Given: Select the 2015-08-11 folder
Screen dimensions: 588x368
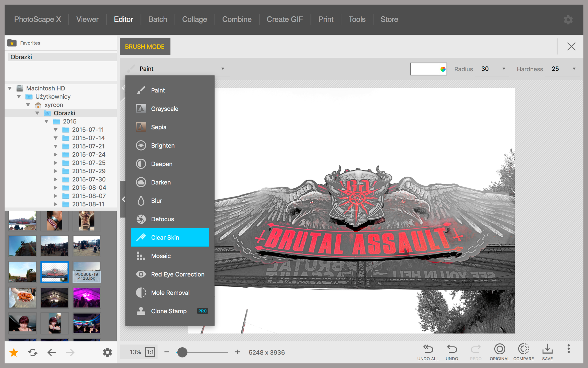Looking at the screenshot, I should [x=88, y=204].
